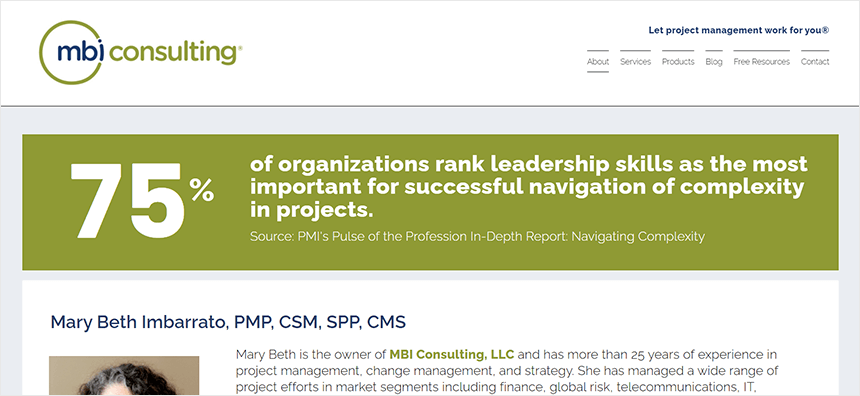Click the Mary Beth portrait photo
The height and width of the screenshot is (396, 860).
pos(124,376)
